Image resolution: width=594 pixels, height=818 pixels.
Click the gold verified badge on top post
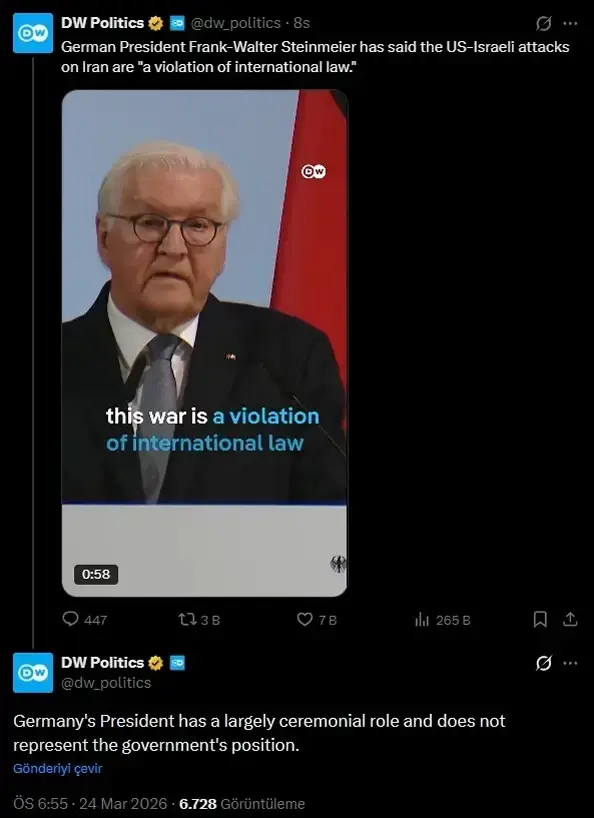pos(155,23)
